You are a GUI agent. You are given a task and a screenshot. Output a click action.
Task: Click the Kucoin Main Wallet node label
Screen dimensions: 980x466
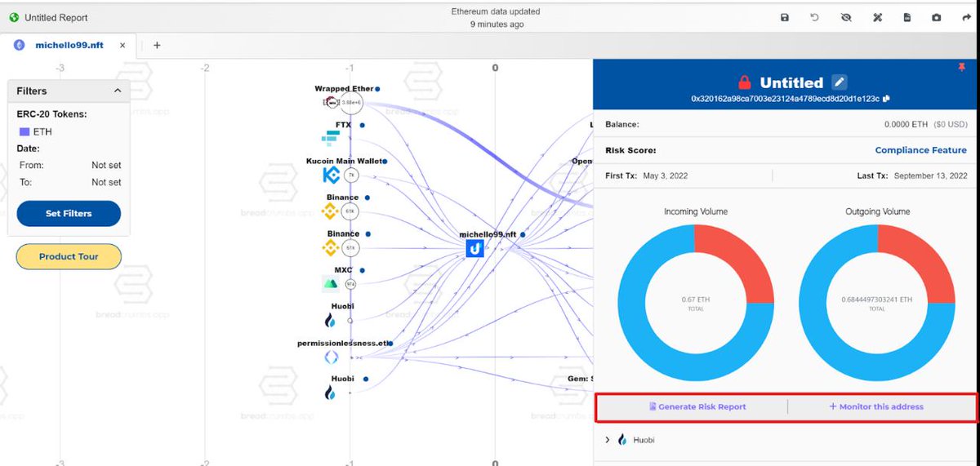(344, 161)
